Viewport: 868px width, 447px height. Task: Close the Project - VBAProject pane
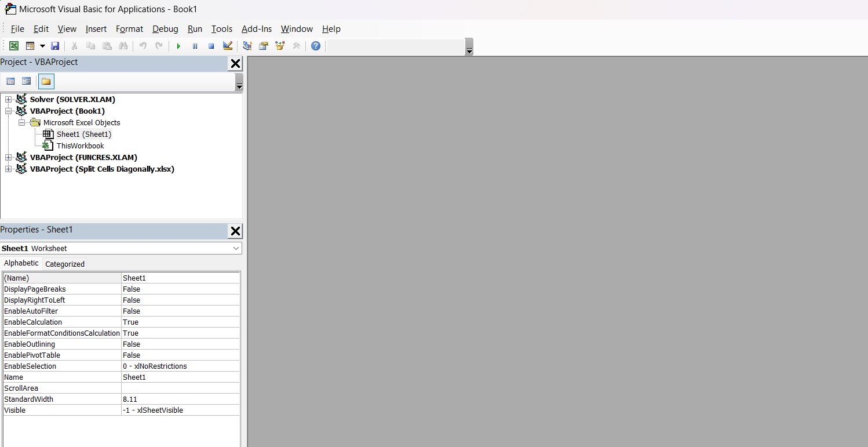point(235,63)
